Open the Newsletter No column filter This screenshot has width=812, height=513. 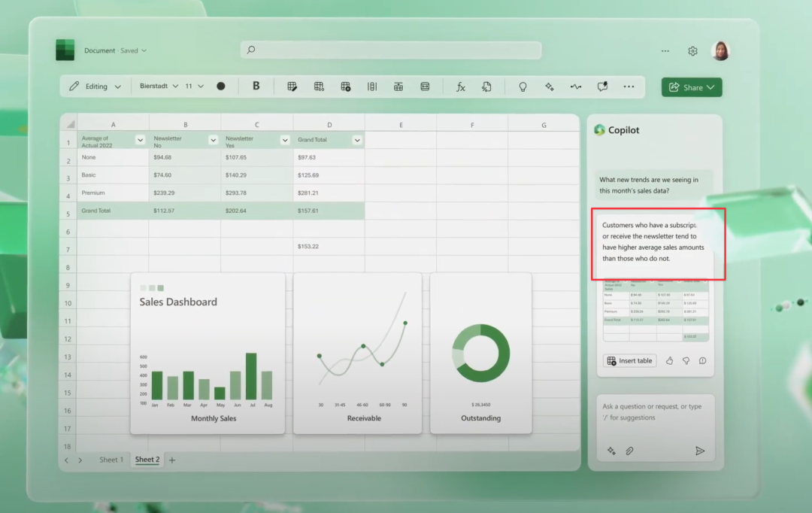tap(213, 140)
